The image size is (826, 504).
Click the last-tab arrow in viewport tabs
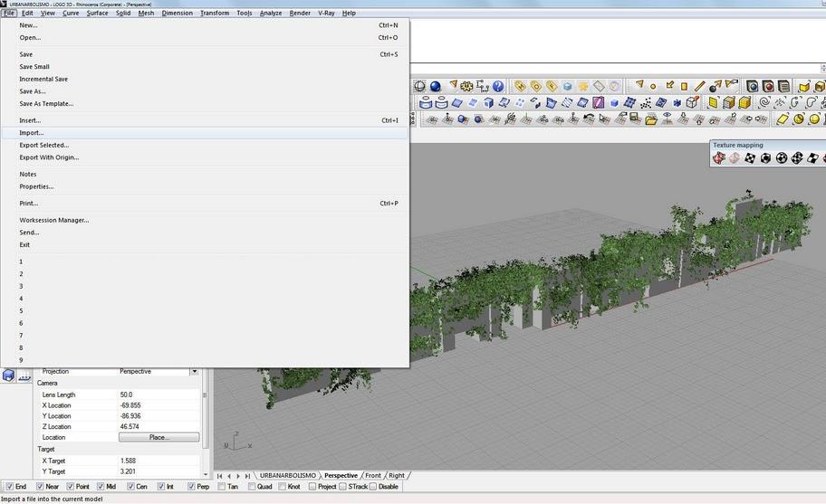(x=247, y=476)
